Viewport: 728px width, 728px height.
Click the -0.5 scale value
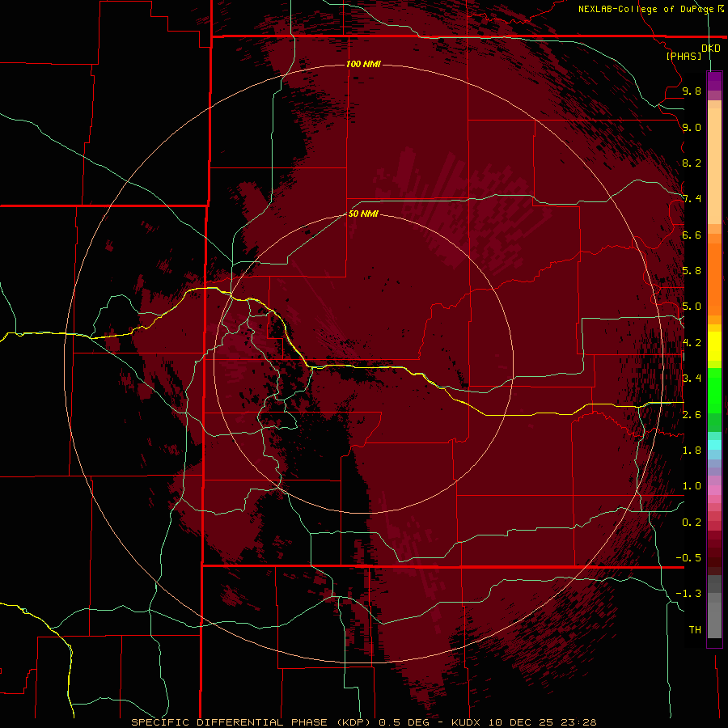click(688, 558)
